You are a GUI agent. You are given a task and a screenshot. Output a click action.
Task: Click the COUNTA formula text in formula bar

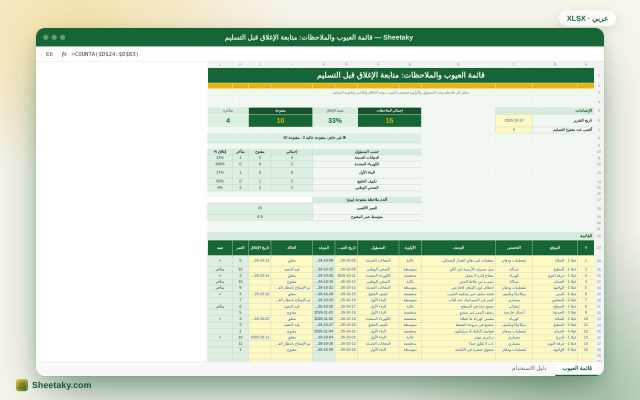coord(105,54)
